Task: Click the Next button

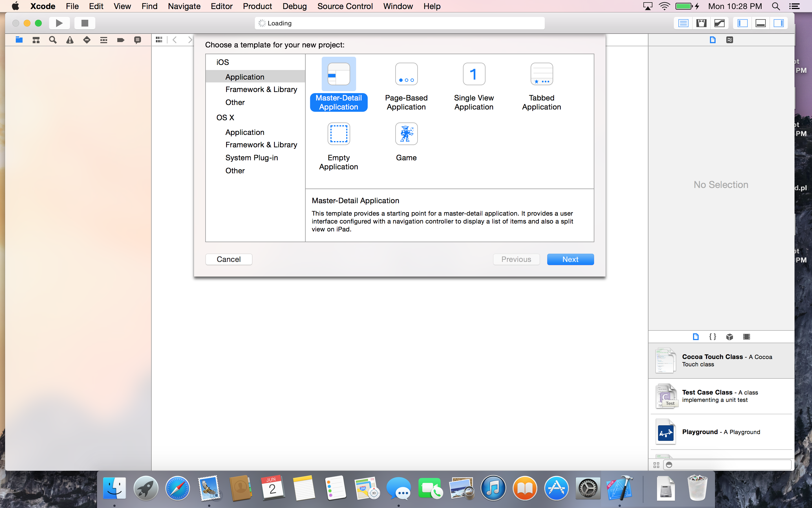Action: coord(570,259)
